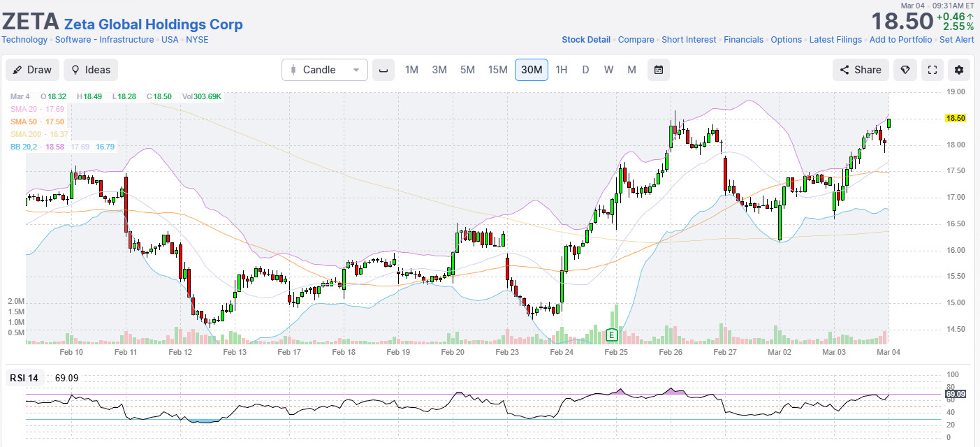Click the Add to Portfolio link

pos(900,40)
